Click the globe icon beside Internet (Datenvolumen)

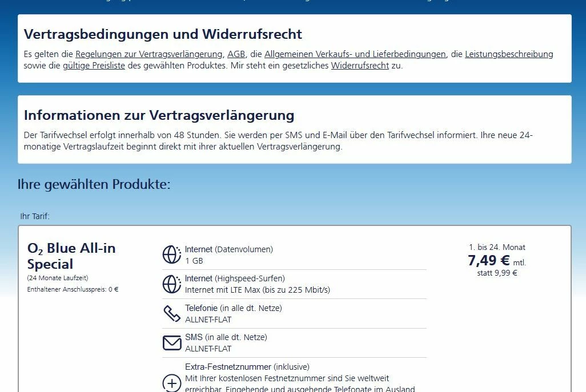tap(172, 254)
